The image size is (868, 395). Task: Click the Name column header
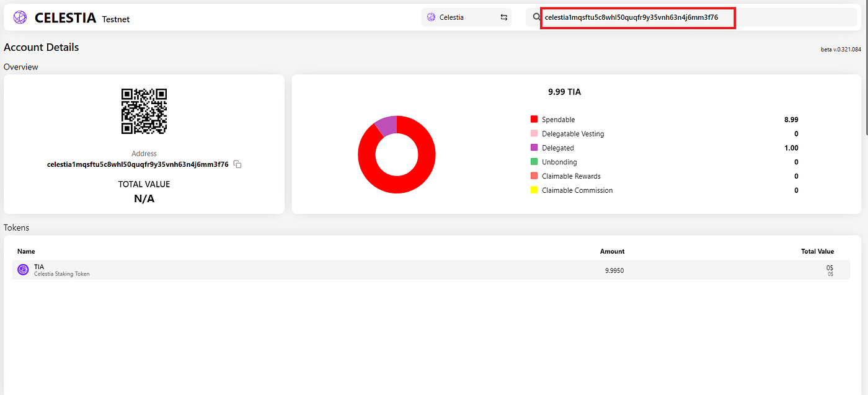[x=26, y=251]
